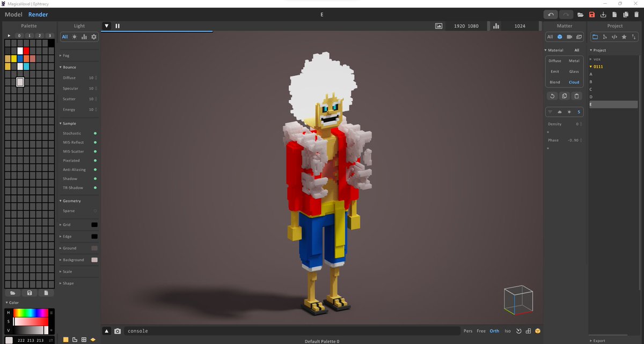644x344 pixels.
Task: Open the code script tab in Project panel
Action: pyautogui.click(x=614, y=37)
